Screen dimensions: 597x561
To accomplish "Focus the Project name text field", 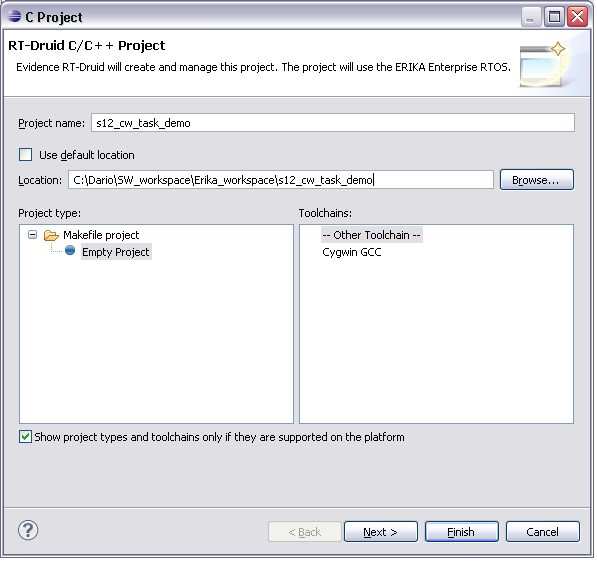I will coord(333,124).
